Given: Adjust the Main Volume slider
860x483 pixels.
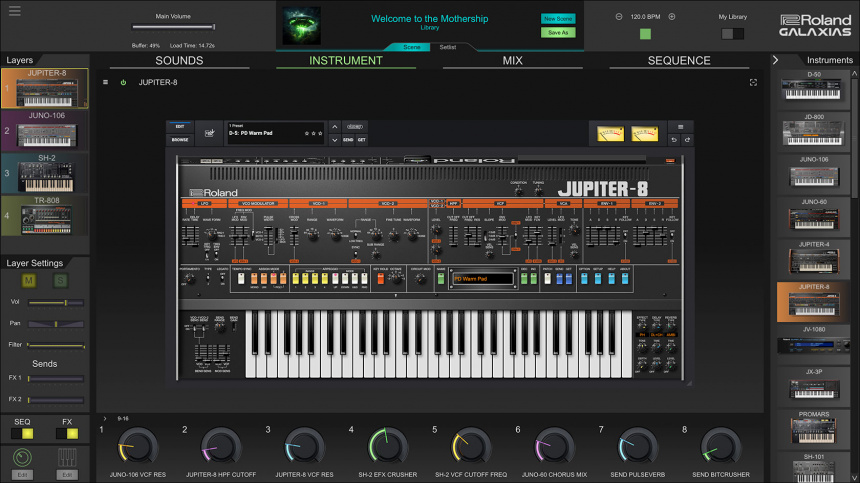Looking at the screenshot, I should (x=173, y=27).
